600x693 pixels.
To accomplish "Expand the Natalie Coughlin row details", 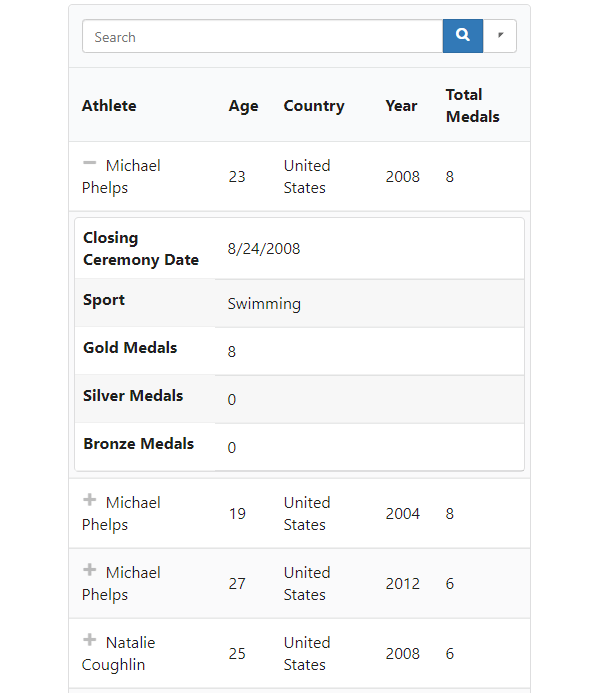I will [90, 640].
